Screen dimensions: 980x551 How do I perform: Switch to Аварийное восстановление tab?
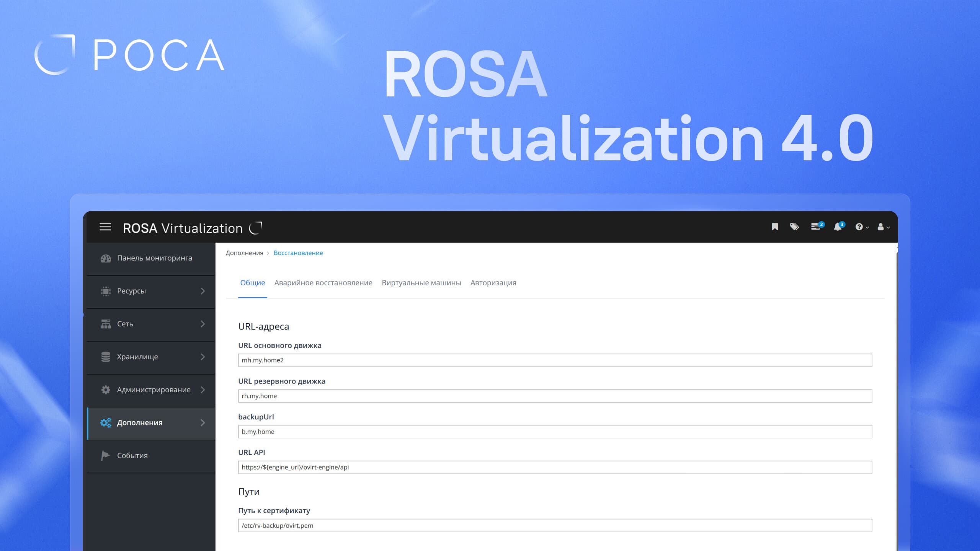[x=323, y=283]
